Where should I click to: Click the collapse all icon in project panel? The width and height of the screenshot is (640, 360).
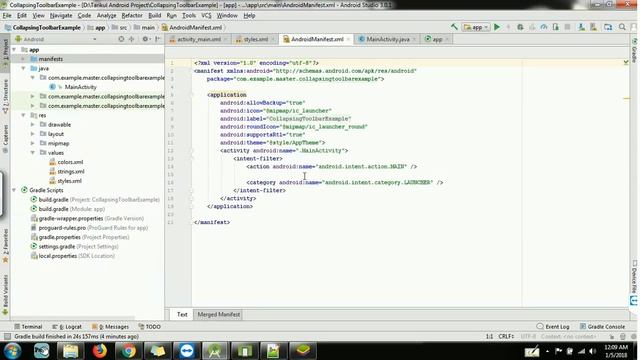[131, 39]
